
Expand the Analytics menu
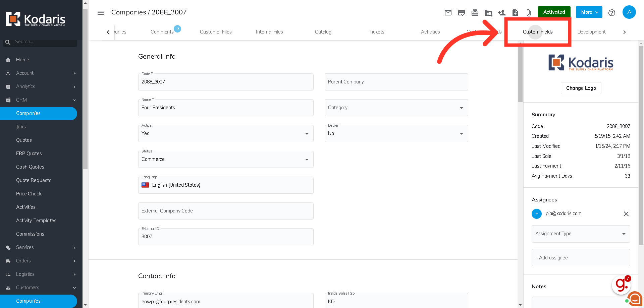(x=74, y=86)
